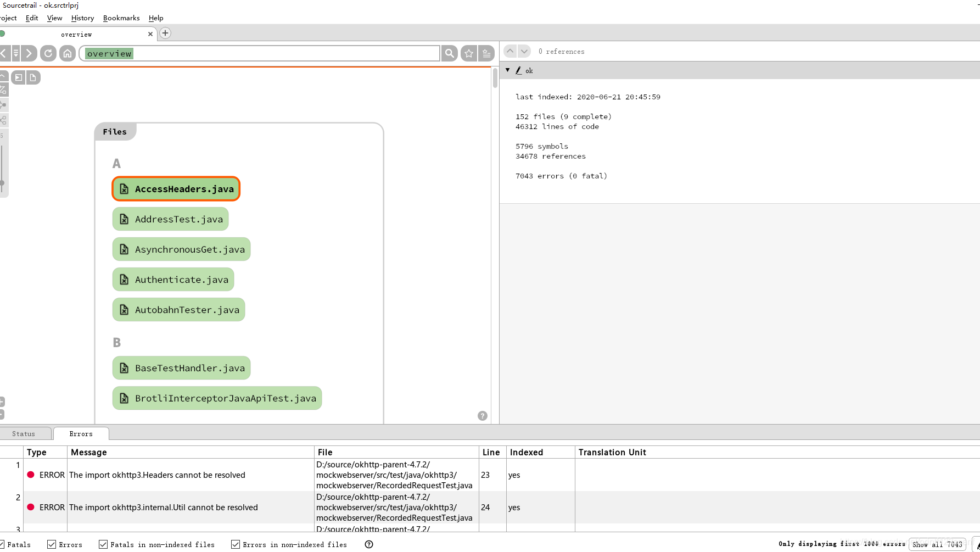Click the file icon on AccessHeaders.java
980x552 pixels.
click(124, 189)
